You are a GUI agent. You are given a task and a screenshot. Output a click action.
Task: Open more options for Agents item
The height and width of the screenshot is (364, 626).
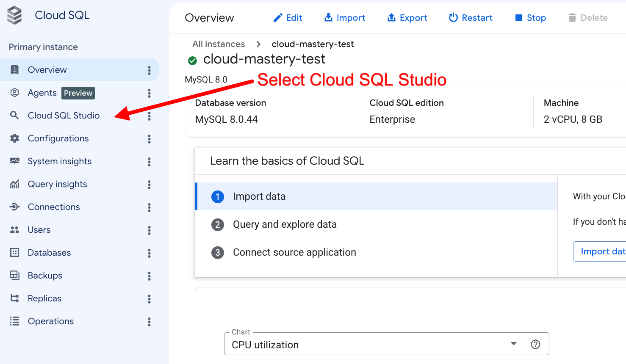coord(149,93)
